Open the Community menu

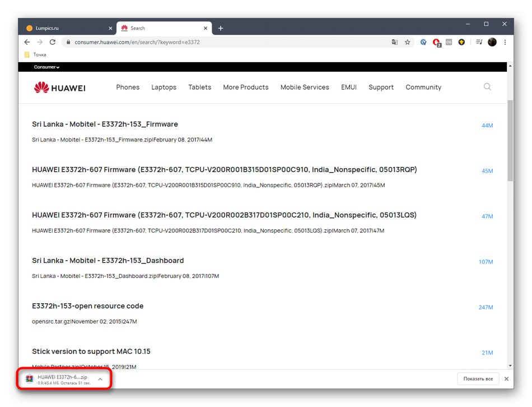tap(423, 87)
